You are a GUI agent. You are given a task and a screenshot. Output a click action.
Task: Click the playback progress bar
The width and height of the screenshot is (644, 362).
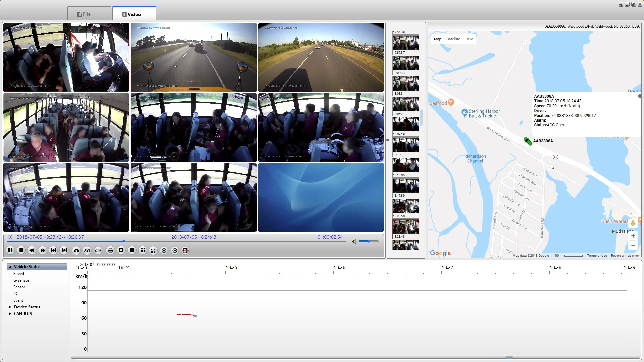click(176, 241)
